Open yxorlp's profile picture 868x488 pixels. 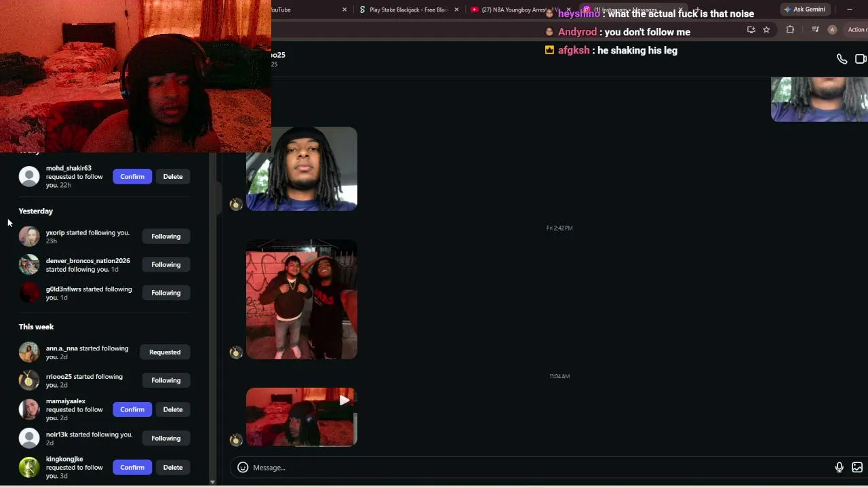click(29, 236)
